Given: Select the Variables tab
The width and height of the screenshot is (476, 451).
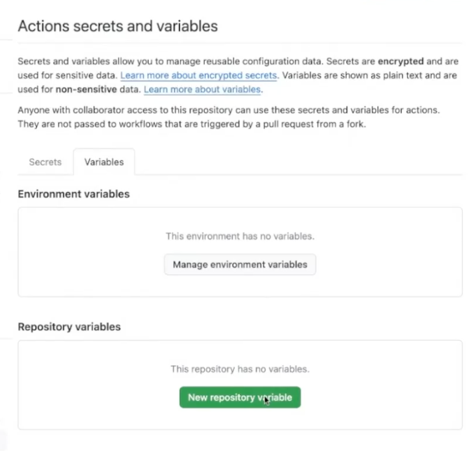Looking at the screenshot, I should click(x=104, y=162).
